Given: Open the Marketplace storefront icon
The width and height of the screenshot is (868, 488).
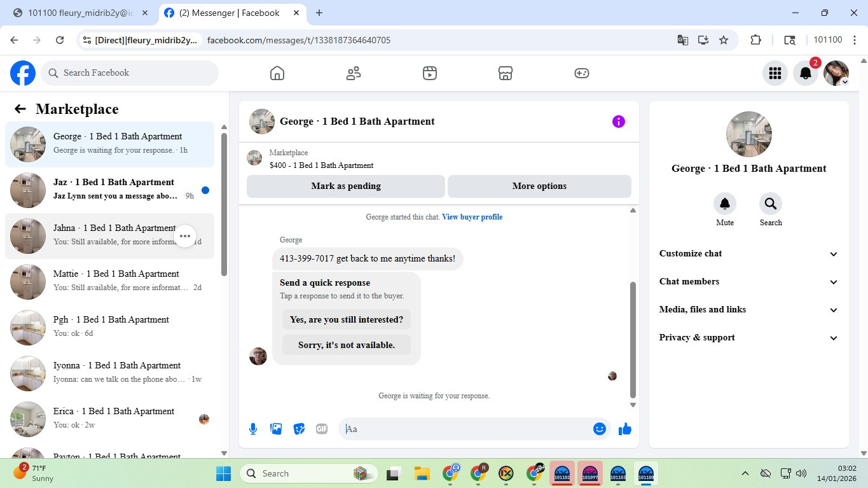Looking at the screenshot, I should [x=506, y=73].
